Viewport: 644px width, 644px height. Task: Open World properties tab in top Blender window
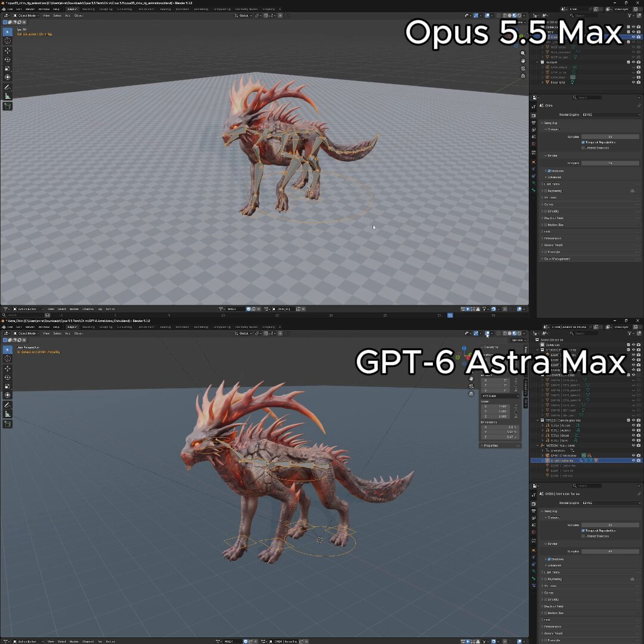(534, 144)
